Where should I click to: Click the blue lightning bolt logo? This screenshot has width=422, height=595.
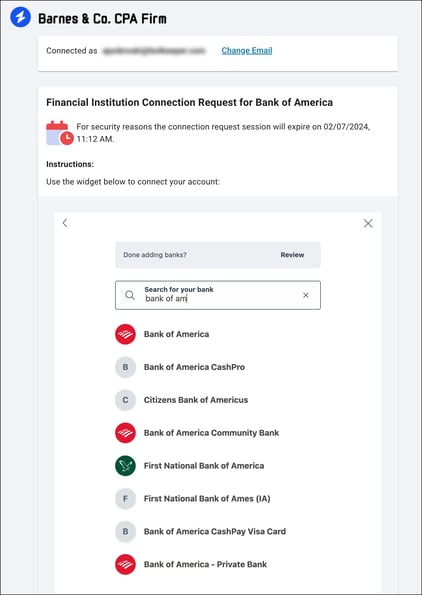click(20, 18)
